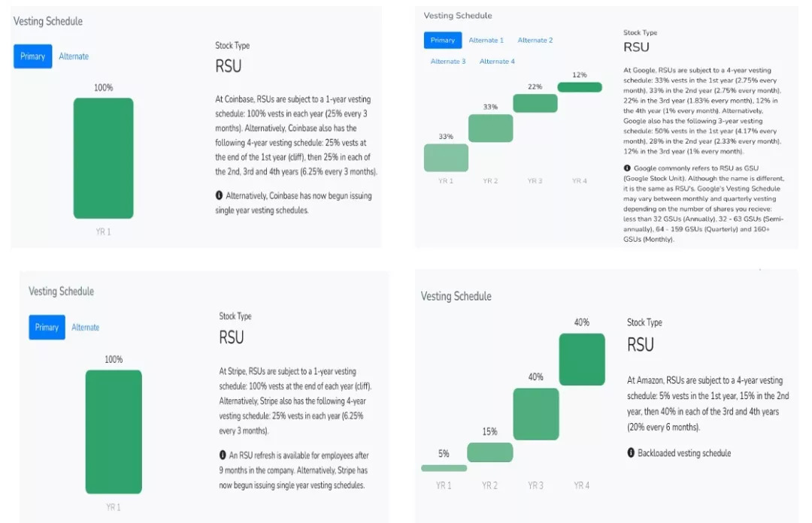Click the info icon beside Backloaded vesting schedule

coord(632,453)
